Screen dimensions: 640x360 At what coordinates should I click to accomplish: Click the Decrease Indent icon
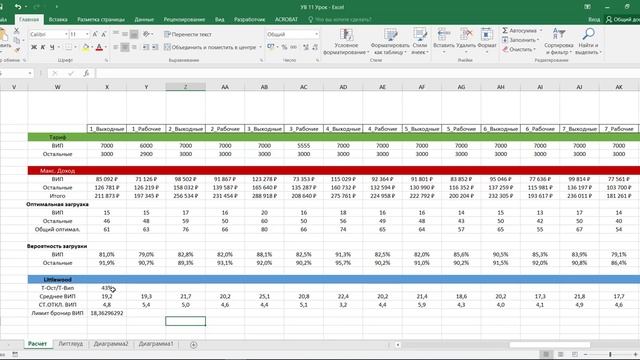146,47
